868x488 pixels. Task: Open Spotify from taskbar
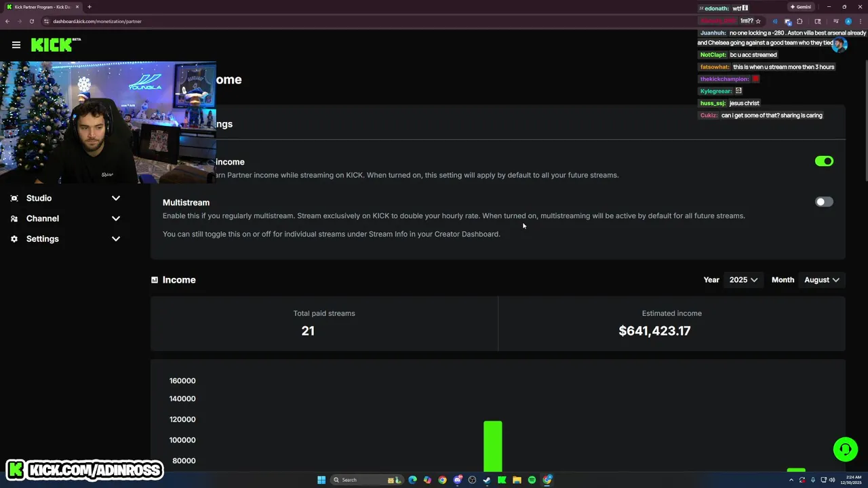click(x=532, y=480)
